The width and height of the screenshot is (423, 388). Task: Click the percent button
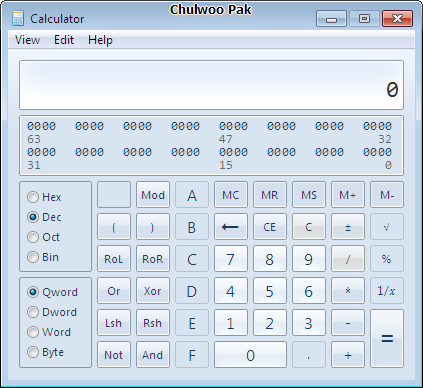point(387,259)
